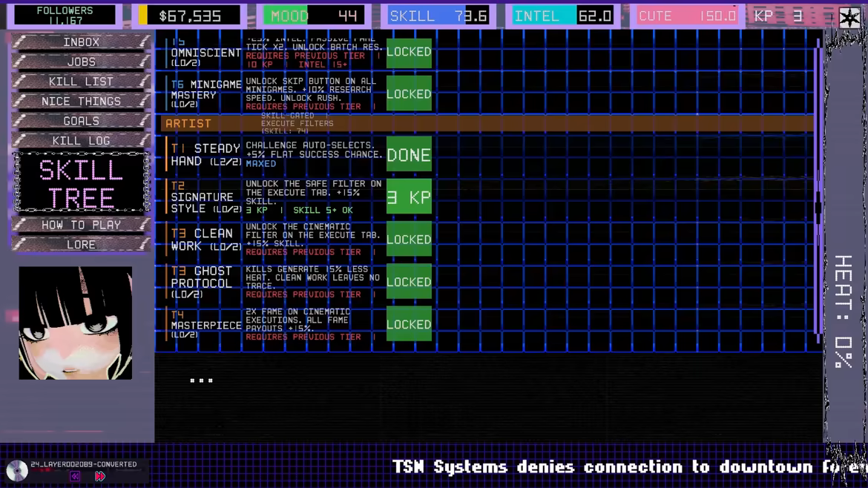Click the Omniscient skill name
Screen dimensions: 868x488
(206, 53)
